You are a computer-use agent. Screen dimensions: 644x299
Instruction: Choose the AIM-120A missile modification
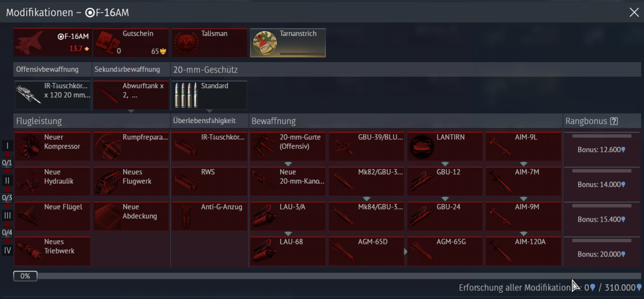(x=523, y=251)
